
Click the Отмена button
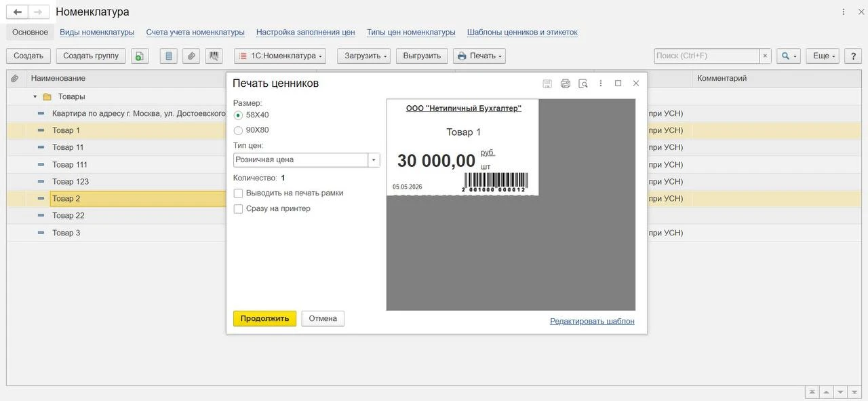point(323,318)
